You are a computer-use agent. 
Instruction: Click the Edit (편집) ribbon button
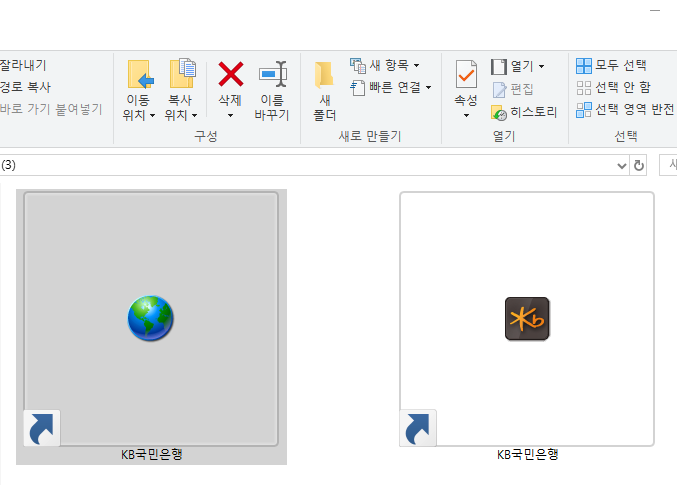coord(513,89)
